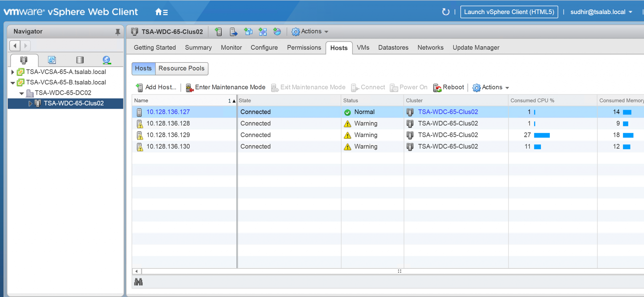This screenshot has height=297, width=644.
Task: Click Enter Maintenance Mode button
Action: click(x=225, y=87)
